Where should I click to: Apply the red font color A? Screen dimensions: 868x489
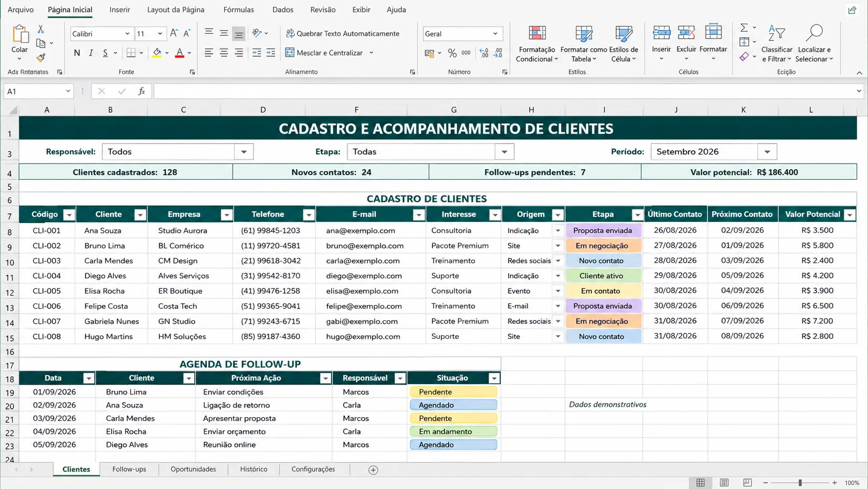180,52
